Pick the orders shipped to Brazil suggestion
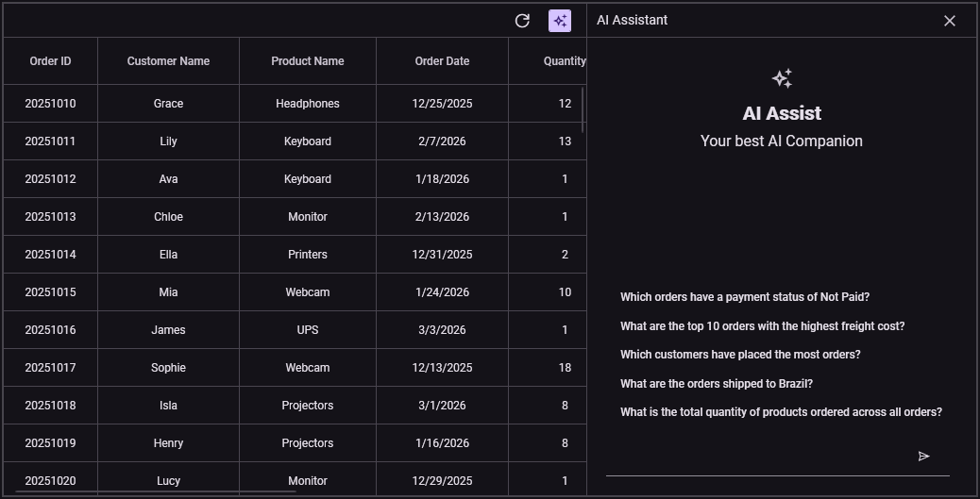The width and height of the screenshot is (980, 499). coord(716,384)
